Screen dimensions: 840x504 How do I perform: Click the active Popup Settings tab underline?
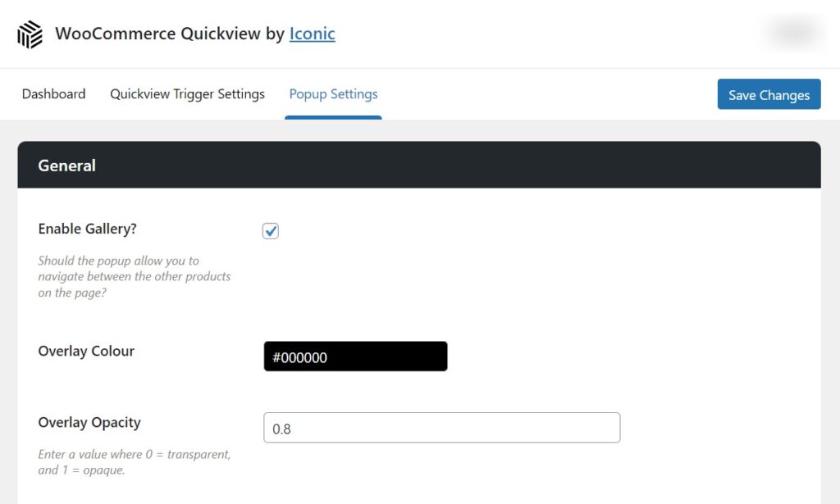pyautogui.click(x=333, y=117)
